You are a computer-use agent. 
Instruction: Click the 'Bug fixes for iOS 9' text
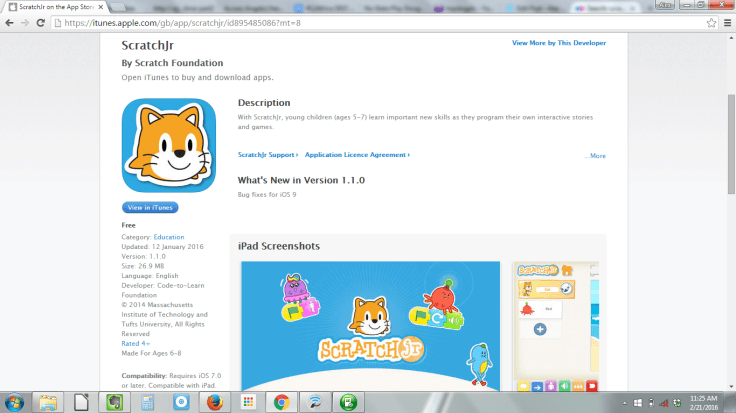click(x=267, y=195)
